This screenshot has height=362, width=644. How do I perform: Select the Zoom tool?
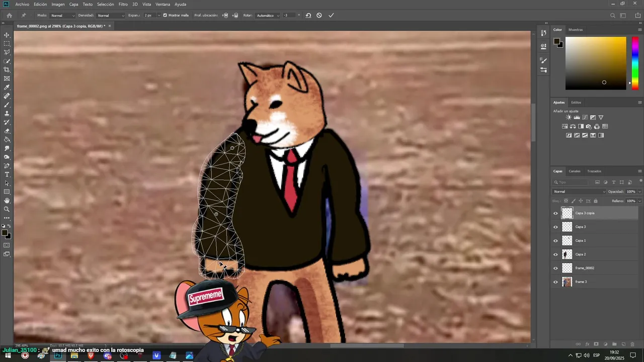pos(7,209)
